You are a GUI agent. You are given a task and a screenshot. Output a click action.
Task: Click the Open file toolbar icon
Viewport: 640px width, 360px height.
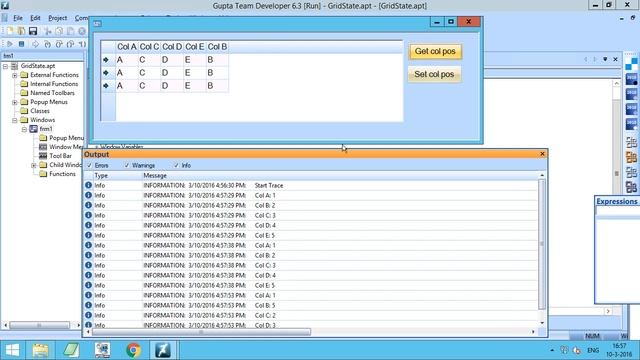pos(21,31)
